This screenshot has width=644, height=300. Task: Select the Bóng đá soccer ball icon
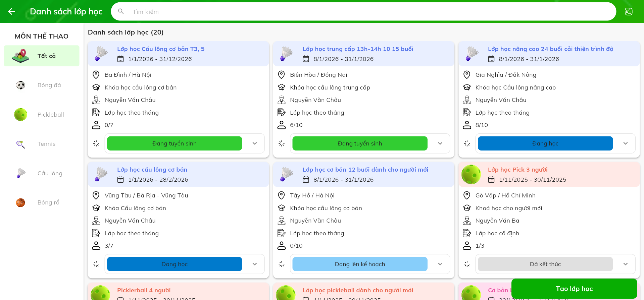[x=20, y=85]
